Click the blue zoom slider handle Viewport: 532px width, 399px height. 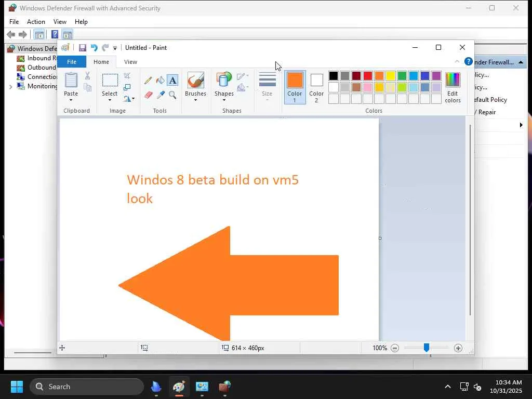[x=427, y=348]
